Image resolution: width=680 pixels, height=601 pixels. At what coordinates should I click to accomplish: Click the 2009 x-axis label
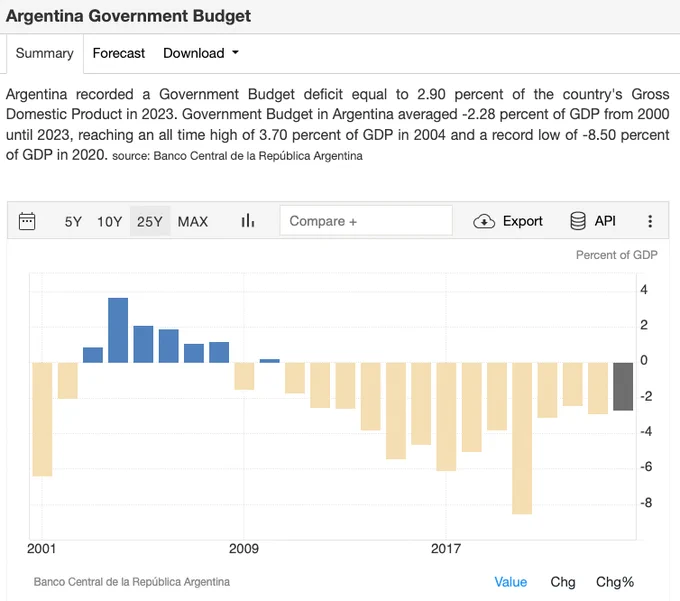[x=244, y=549]
